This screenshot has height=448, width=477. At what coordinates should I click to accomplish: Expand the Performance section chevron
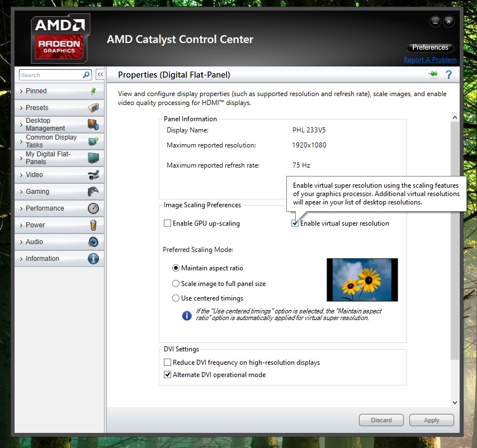[x=21, y=208]
